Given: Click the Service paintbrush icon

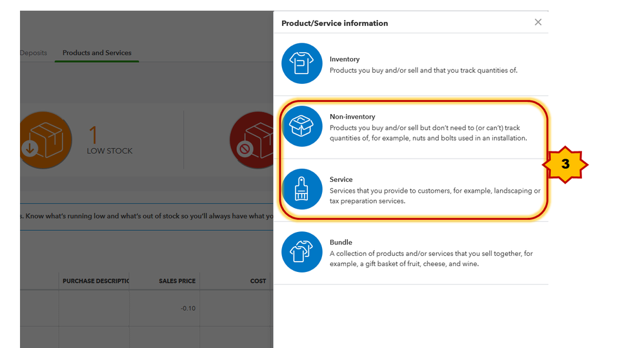Looking at the screenshot, I should coord(302,189).
